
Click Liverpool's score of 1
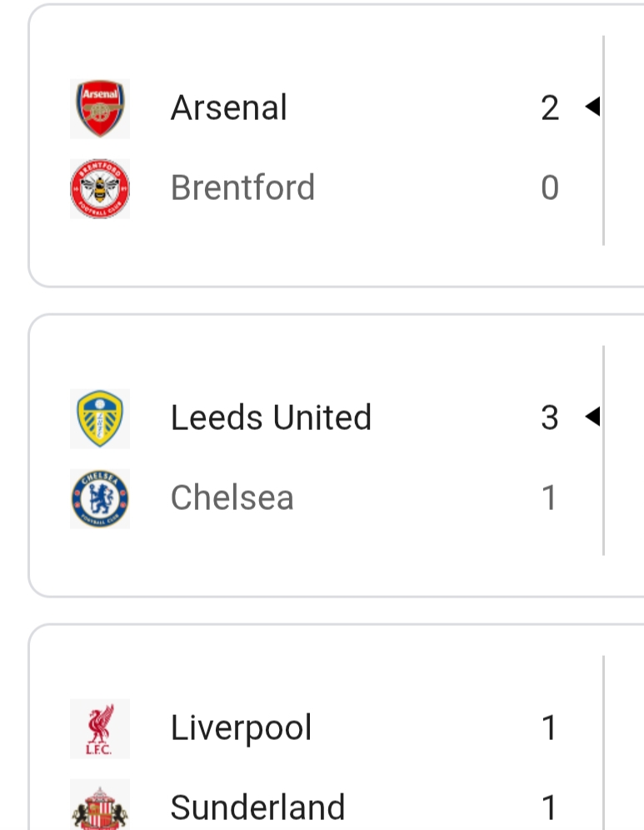pos(550,728)
